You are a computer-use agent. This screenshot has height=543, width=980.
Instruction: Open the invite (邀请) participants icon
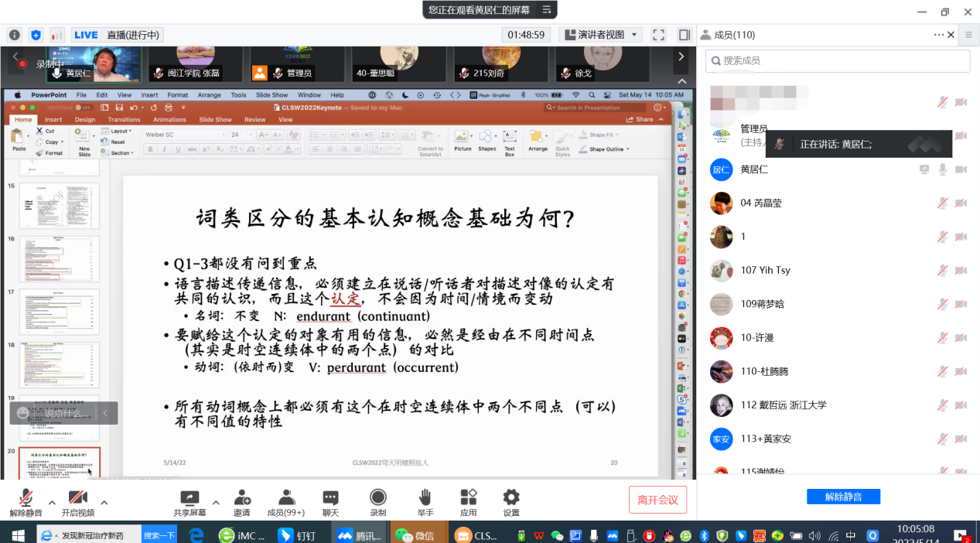[x=242, y=502]
